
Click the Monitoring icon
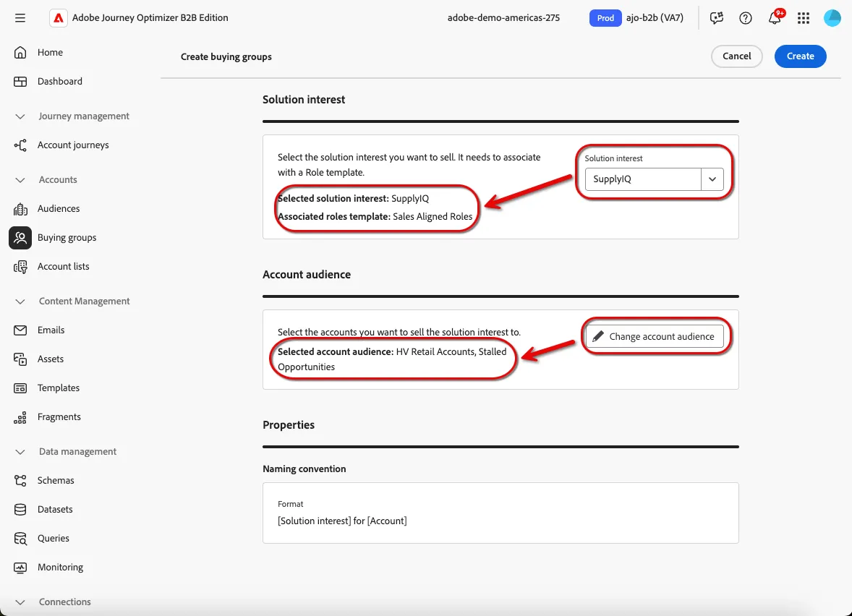click(20, 568)
